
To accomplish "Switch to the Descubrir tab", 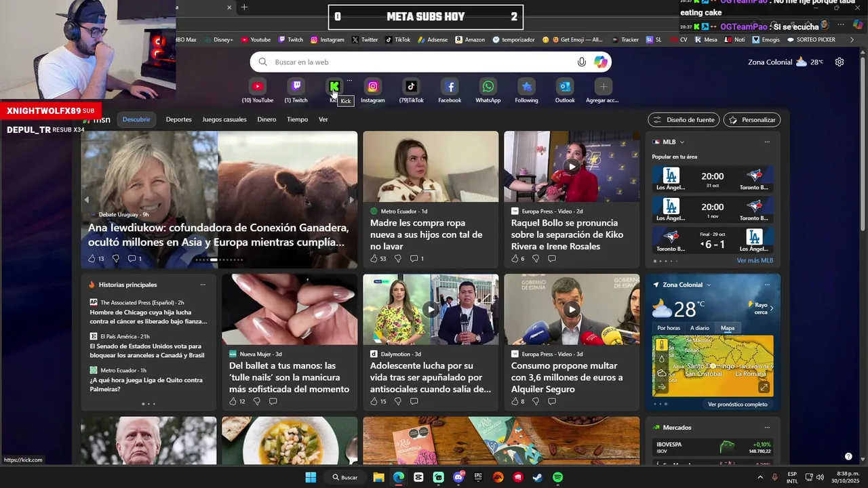I will tap(136, 119).
